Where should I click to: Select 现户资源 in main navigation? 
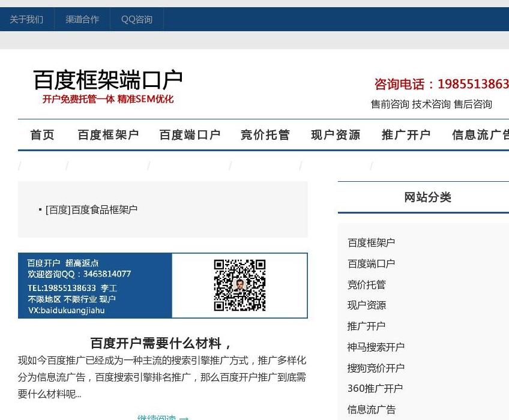coord(336,134)
